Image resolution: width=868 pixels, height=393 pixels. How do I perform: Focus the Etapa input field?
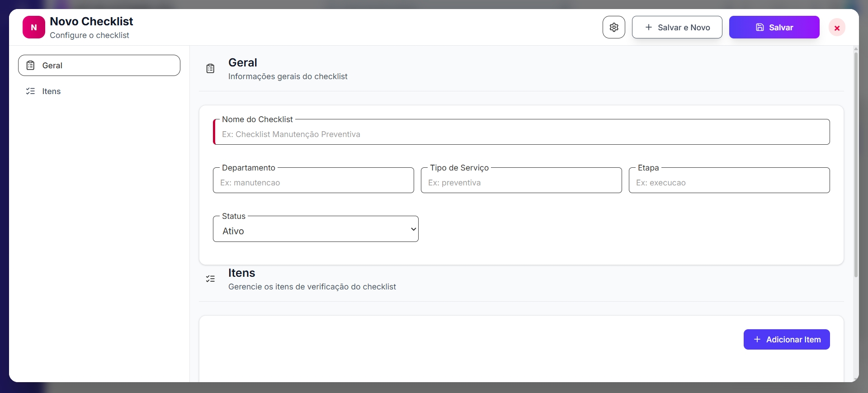point(729,183)
